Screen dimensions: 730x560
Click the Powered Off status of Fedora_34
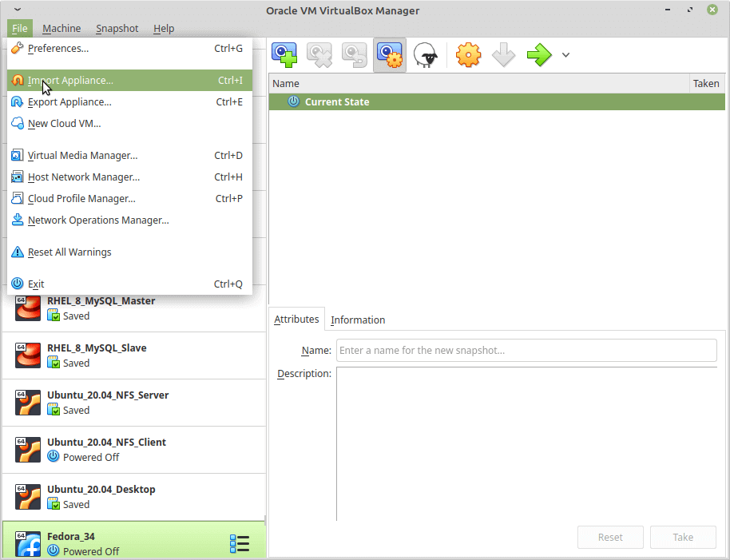(91, 551)
